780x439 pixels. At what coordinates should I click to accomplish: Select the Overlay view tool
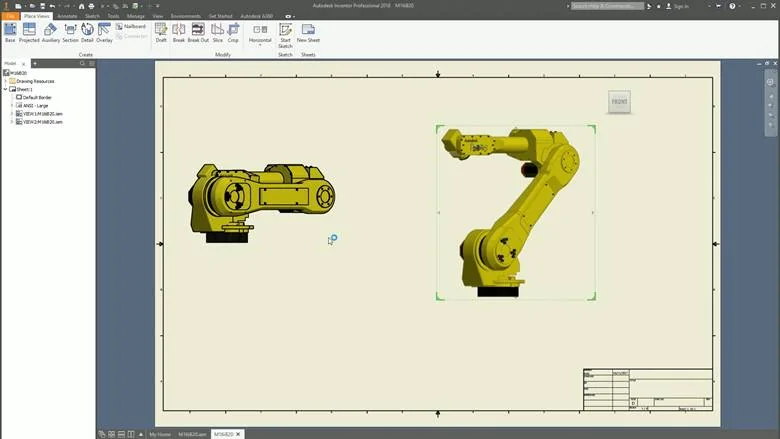pos(104,32)
